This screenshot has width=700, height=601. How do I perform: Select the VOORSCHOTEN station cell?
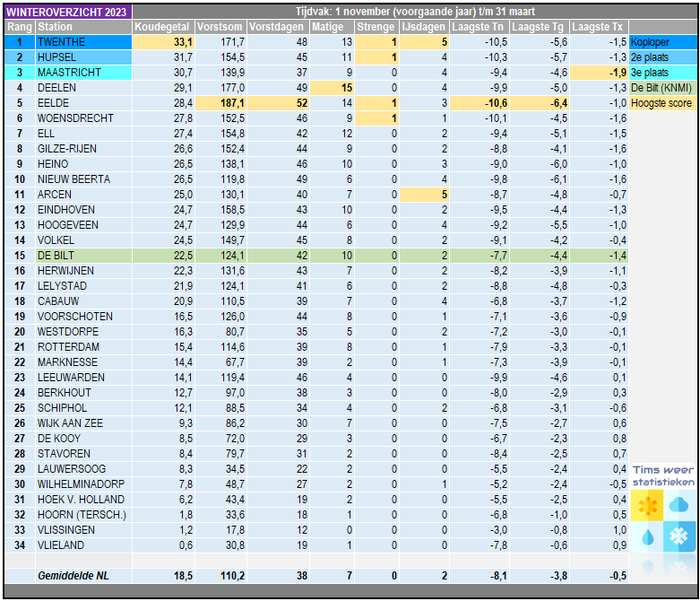click(84, 317)
